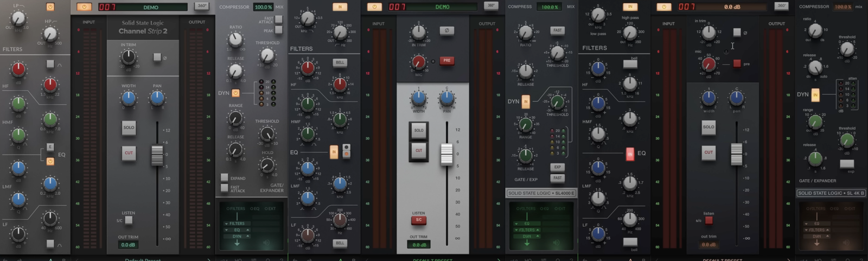The image size is (868, 261).
Task: Toggle filters IN switch on SL4000 E
Action: tap(340, 7)
